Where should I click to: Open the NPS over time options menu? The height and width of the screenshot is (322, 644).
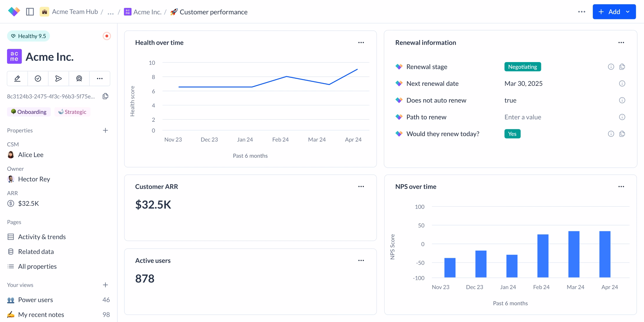tap(621, 186)
